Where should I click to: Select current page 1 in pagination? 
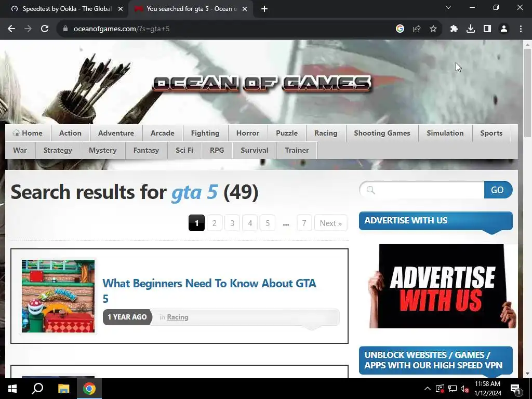click(x=196, y=223)
